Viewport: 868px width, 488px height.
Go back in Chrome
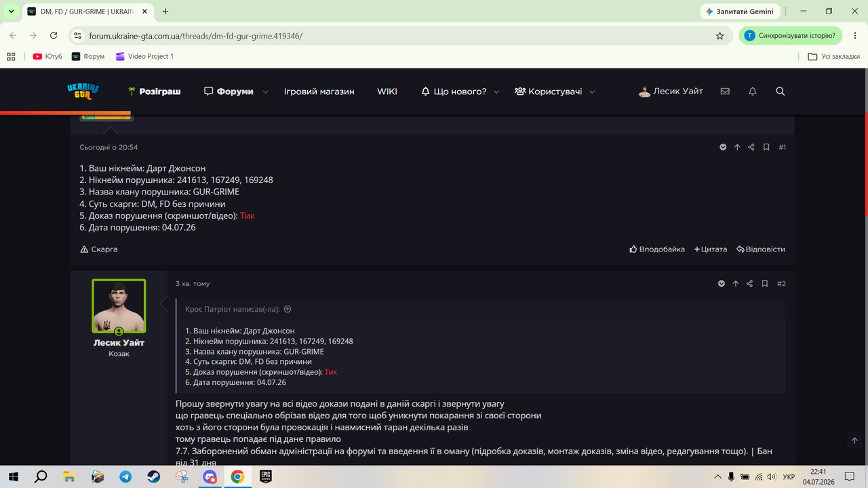tap(13, 35)
